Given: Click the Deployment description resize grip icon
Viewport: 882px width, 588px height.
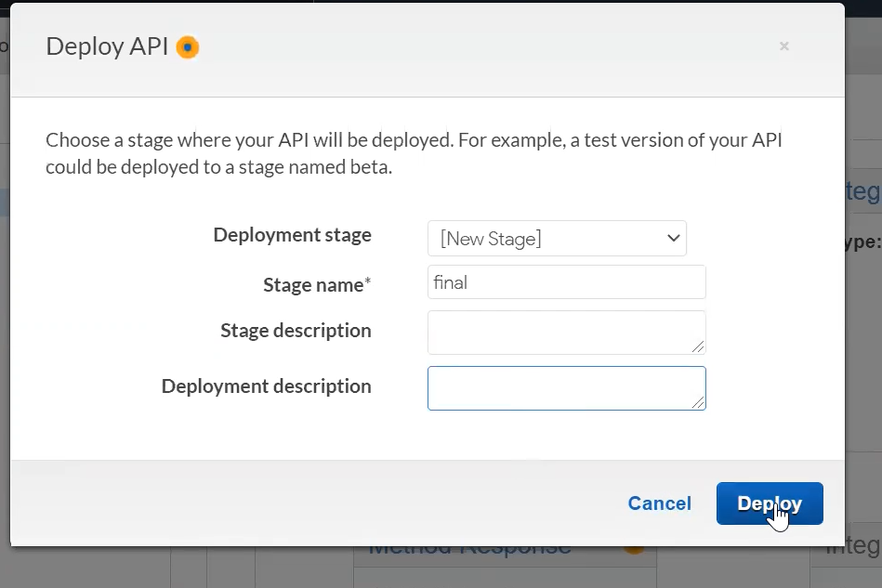Looking at the screenshot, I should (698, 402).
